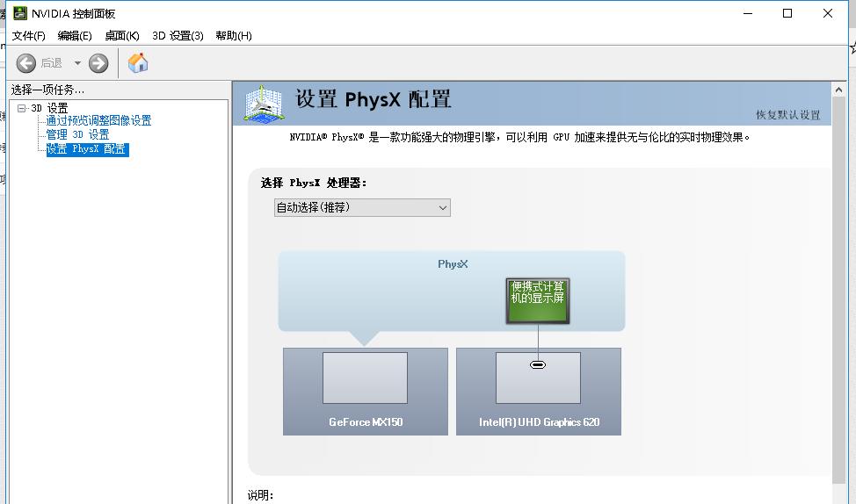Click the display connector icon on Intel GPU
The height and width of the screenshot is (504, 856).
[x=538, y=365]
